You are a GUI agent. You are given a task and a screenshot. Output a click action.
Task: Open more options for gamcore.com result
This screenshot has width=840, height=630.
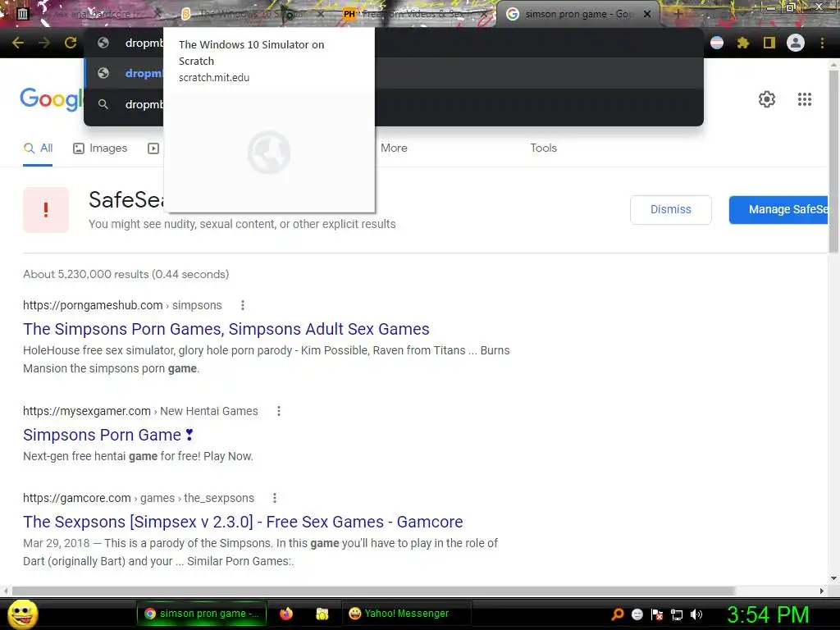tap(275, 498)
